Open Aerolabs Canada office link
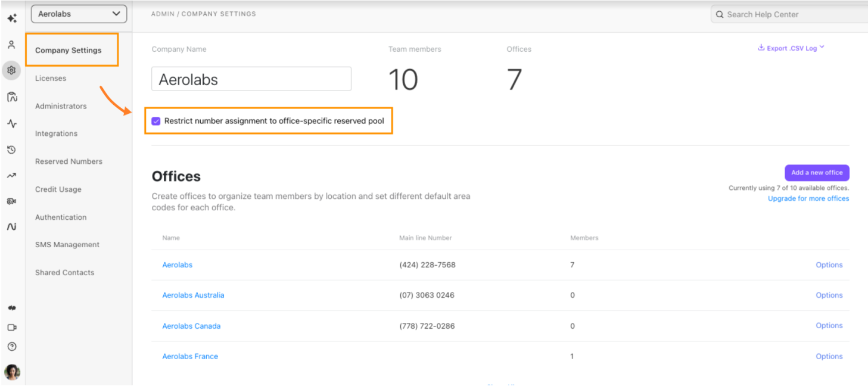Viewport: 868px width, 386px height. [191, 326]
